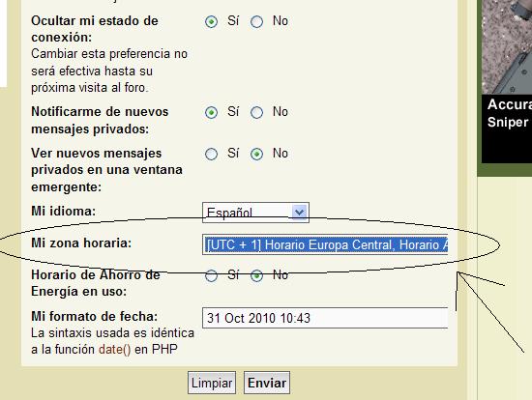The height and width of the screenshot is (400, 532).
Task: Click the 'Mi formato de fecha:' label
Action: click(95, 316)
